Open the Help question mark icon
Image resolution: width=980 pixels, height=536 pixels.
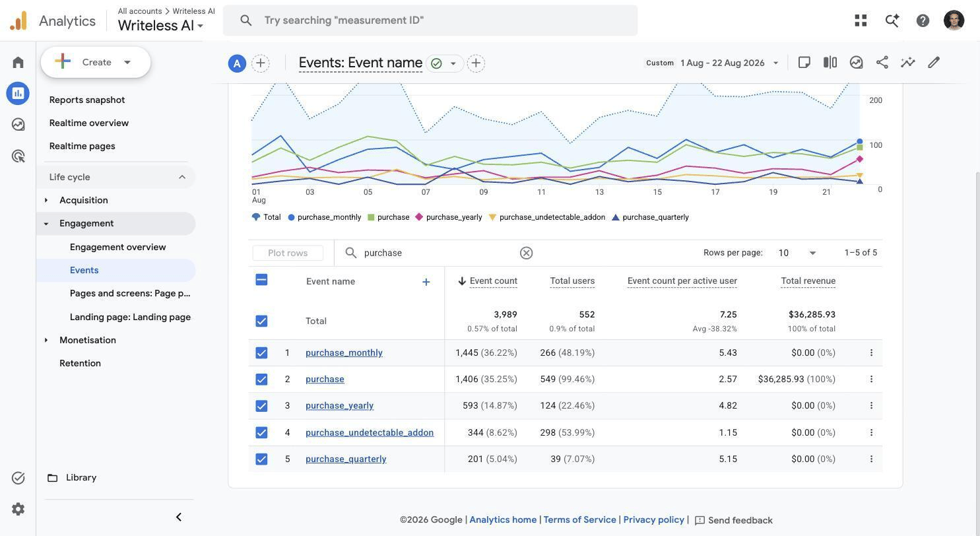click(x=923, y=20)
